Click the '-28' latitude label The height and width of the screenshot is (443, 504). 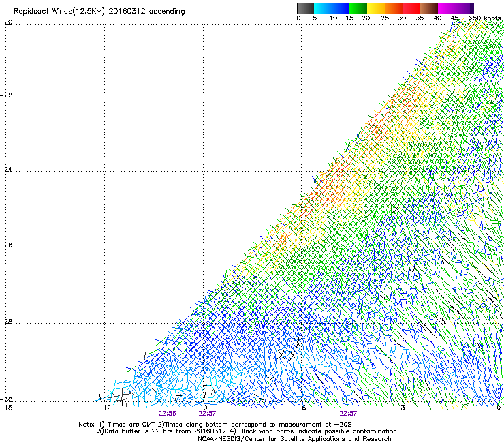coord(6,322)
